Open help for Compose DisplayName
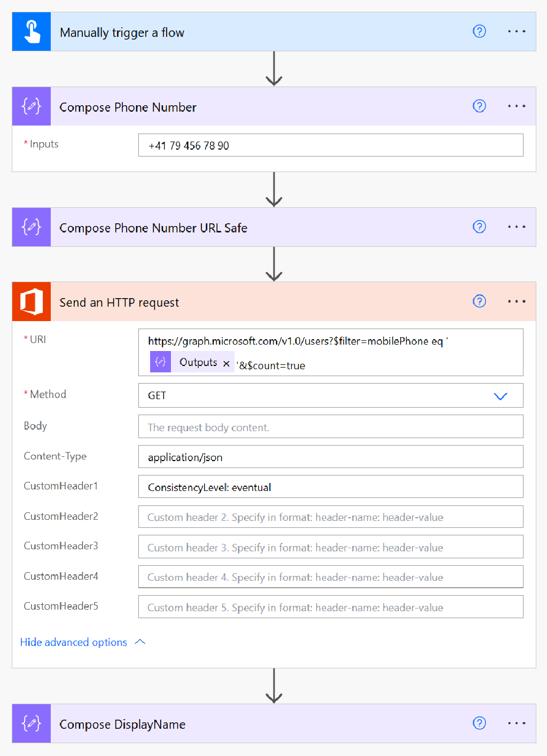This screenshot has height=756, width=547. pyautogui.click(x=479, y=723)
